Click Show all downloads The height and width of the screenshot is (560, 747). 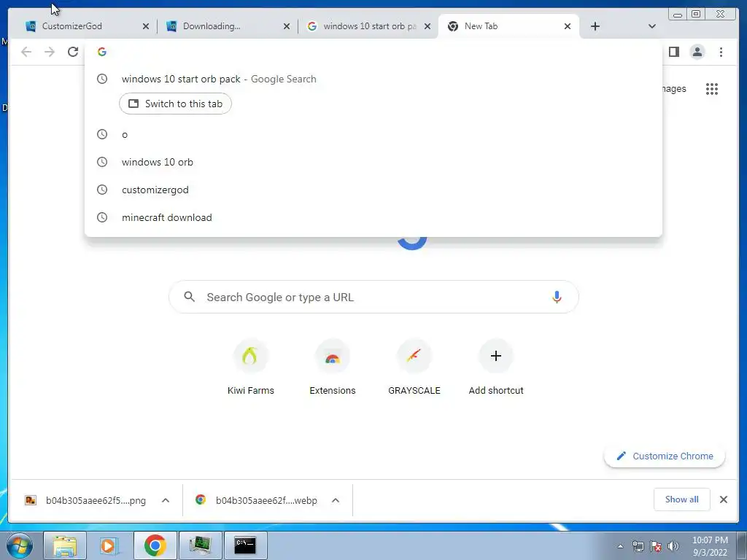pyautogui.click(x=682, y=499)
